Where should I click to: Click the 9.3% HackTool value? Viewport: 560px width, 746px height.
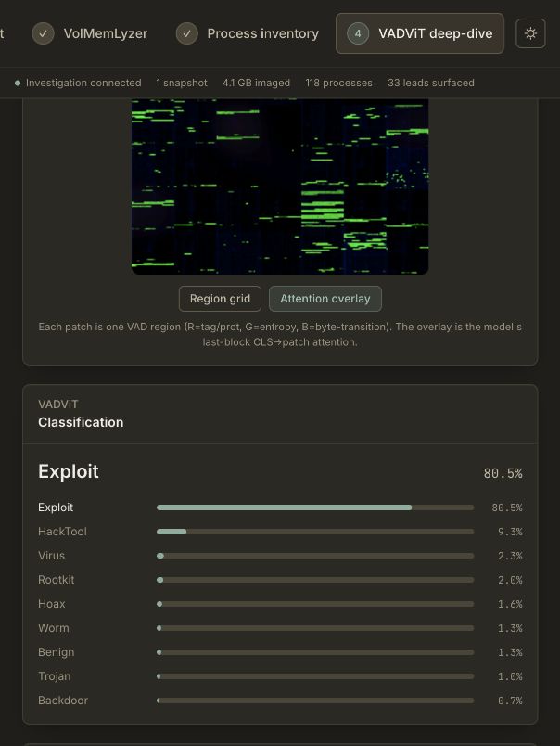[x=510, y=532]
